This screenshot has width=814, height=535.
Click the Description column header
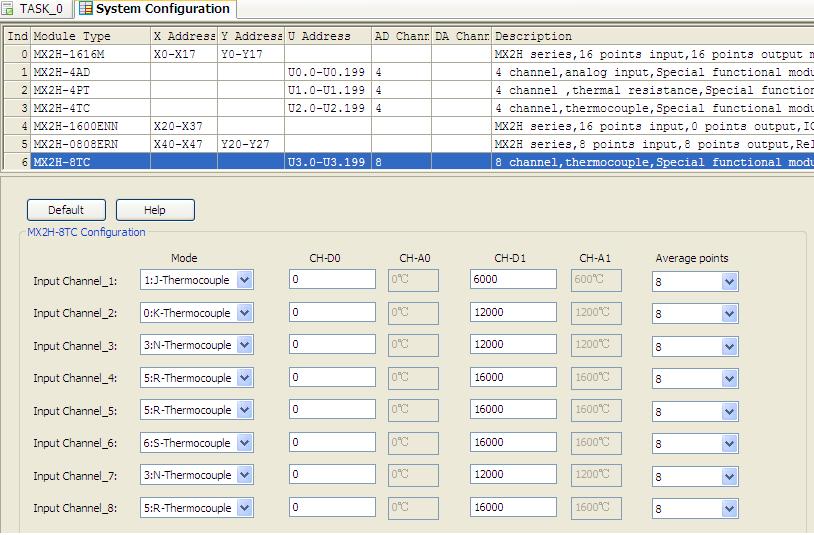[x=653, y=36]
